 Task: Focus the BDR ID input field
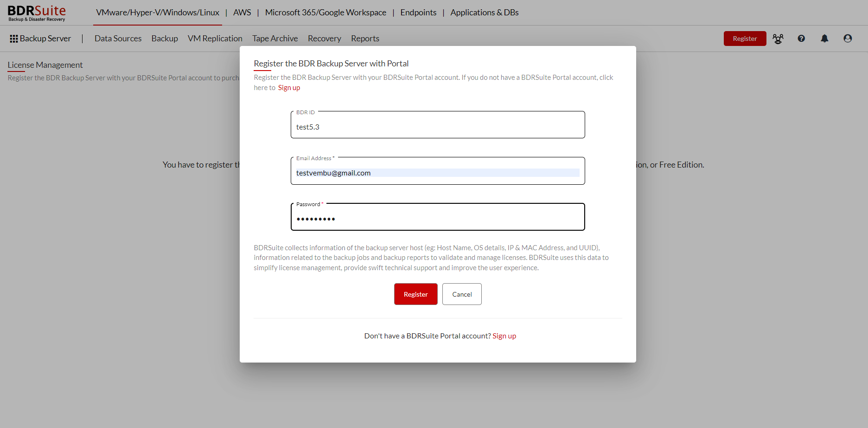[x=438, y=125]
